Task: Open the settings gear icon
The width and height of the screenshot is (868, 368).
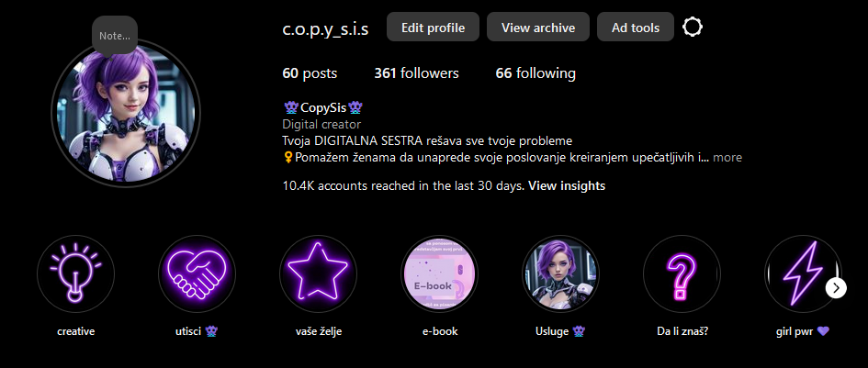Action: (x=692, y=28)
